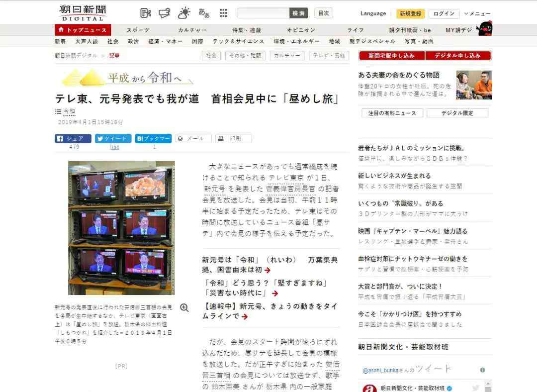The width and height of the screenshot is (537, 392).
Task: Open the スポーツ tab
Action: coord(138,30)
